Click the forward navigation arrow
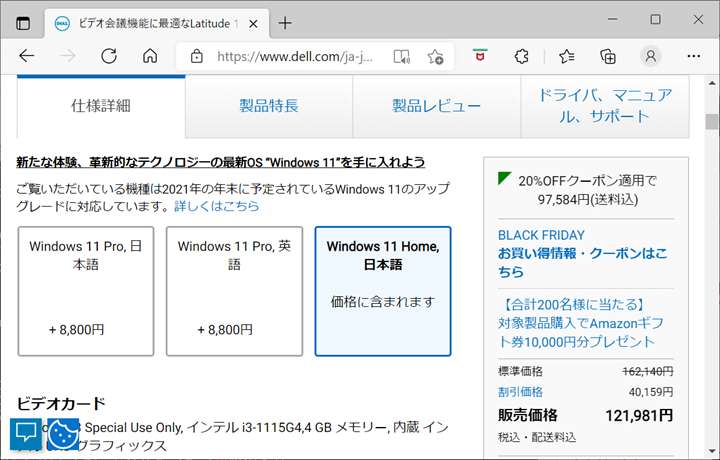This screenshot has width=720, height=460. tap(68, 56)
